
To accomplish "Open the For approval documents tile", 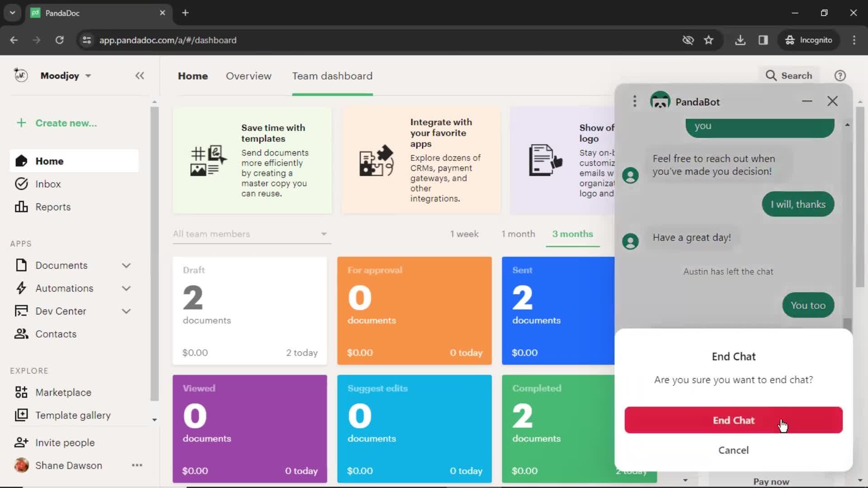I will pos(415,311).
